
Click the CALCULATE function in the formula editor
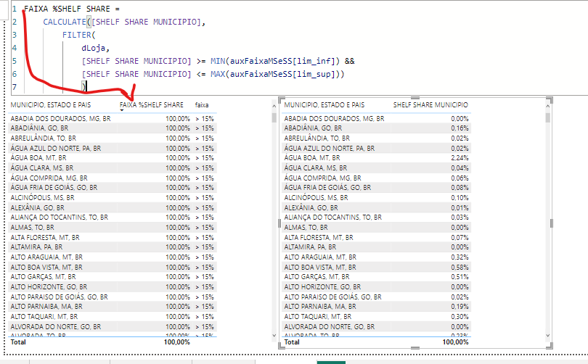pyautogui.click(x=65, y=22)
